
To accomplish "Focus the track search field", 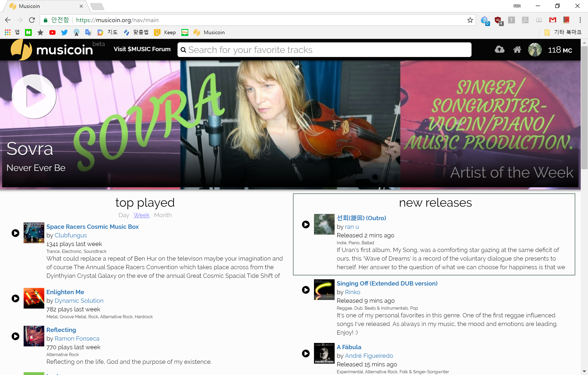I will click(x=324, y=50).
